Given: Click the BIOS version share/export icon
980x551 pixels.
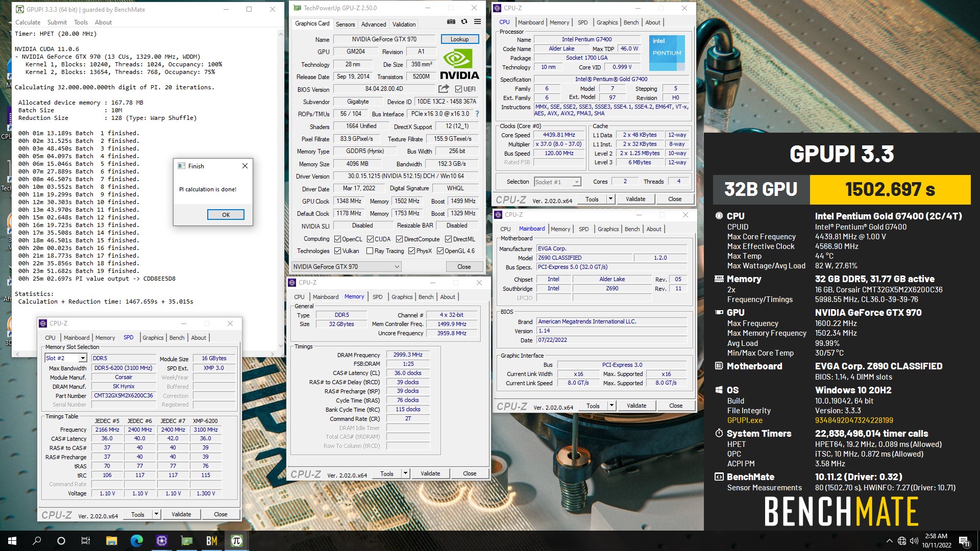Looking at the screenshot, I should point(444,89).
